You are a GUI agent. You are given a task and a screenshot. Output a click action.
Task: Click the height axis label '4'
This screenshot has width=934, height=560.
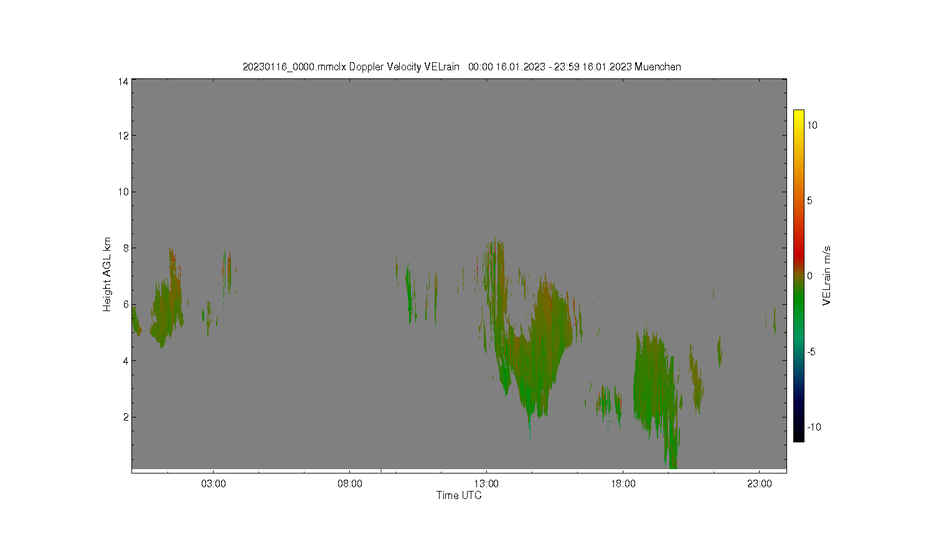click(x=125, y=360)
